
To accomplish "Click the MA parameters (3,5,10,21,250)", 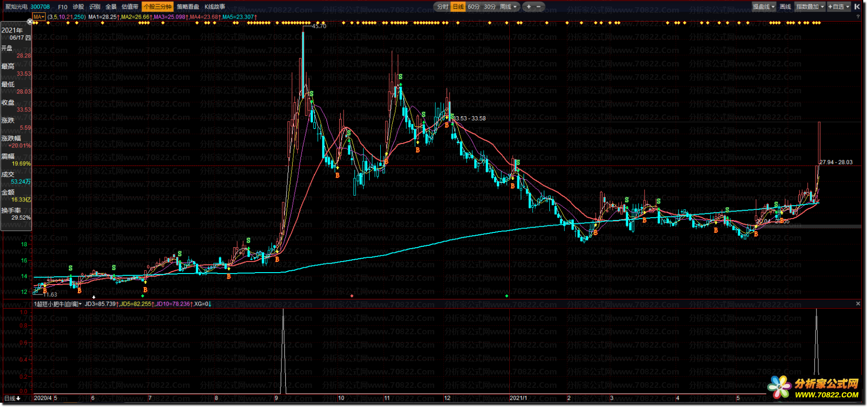I will tap(66, 17).
